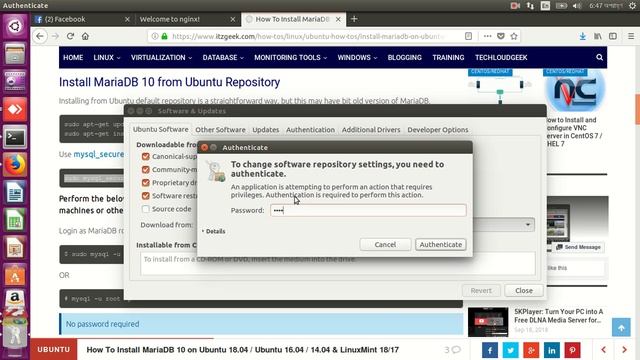Open Firefox library icon

[598, 36]
